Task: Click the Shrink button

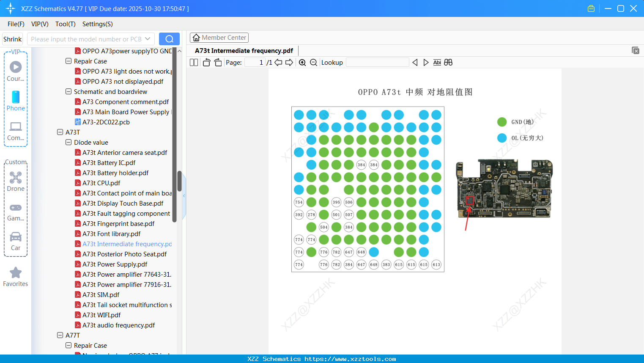Action: [x=13, y=39]
